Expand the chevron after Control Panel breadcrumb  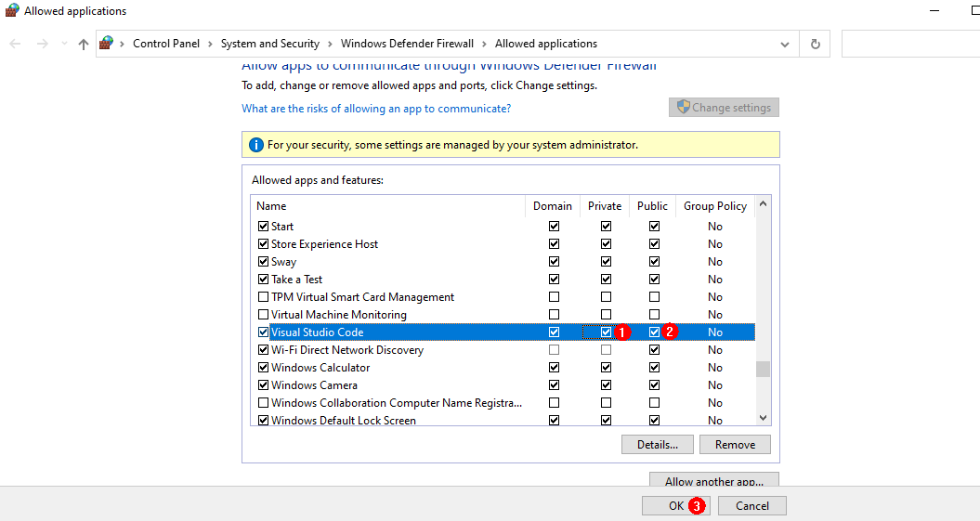tap(211, 44)
